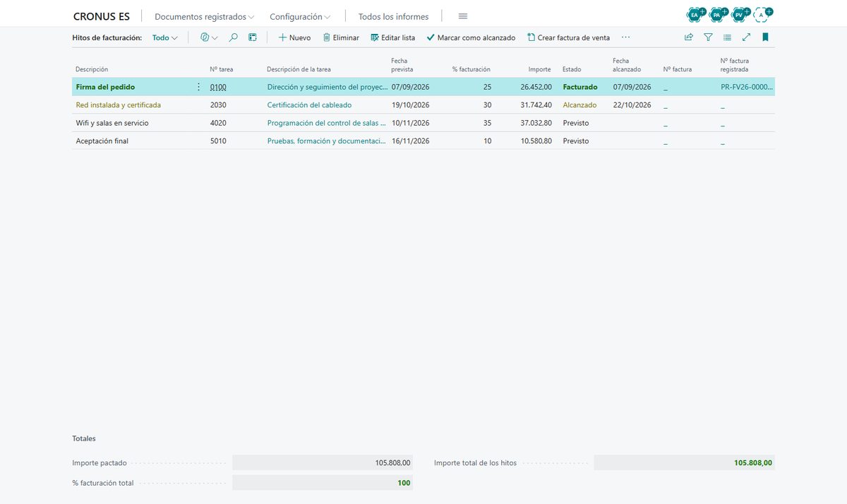Open the analysis mode icon
Viewport: 847px width, 504px height.
[x=253, y=37]
